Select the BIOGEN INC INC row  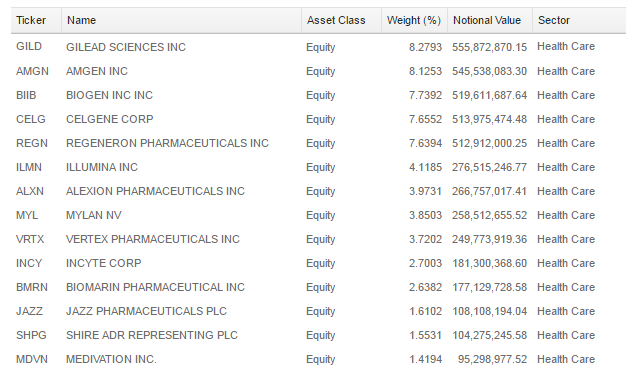coord(318,95)
